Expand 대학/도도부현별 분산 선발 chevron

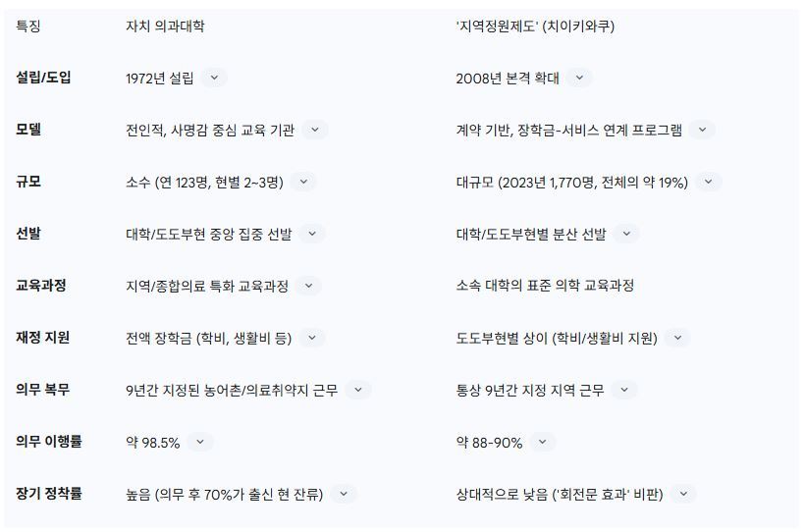(x=626, y=234)
